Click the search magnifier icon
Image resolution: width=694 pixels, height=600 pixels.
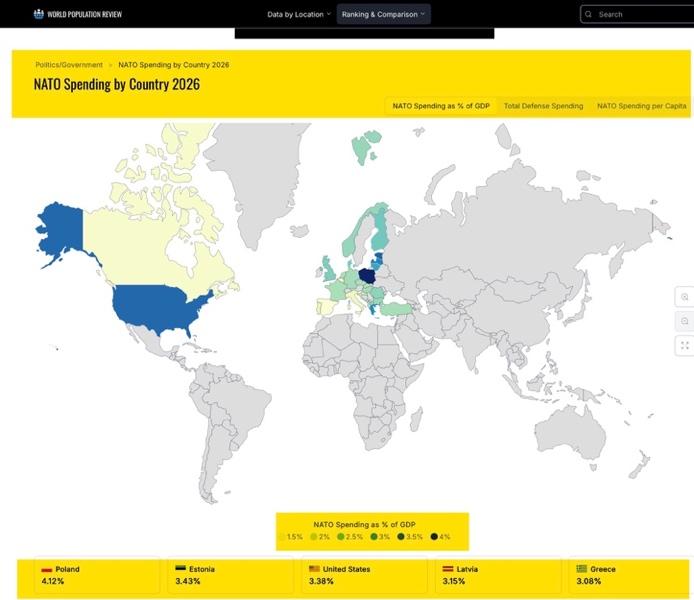589,14
